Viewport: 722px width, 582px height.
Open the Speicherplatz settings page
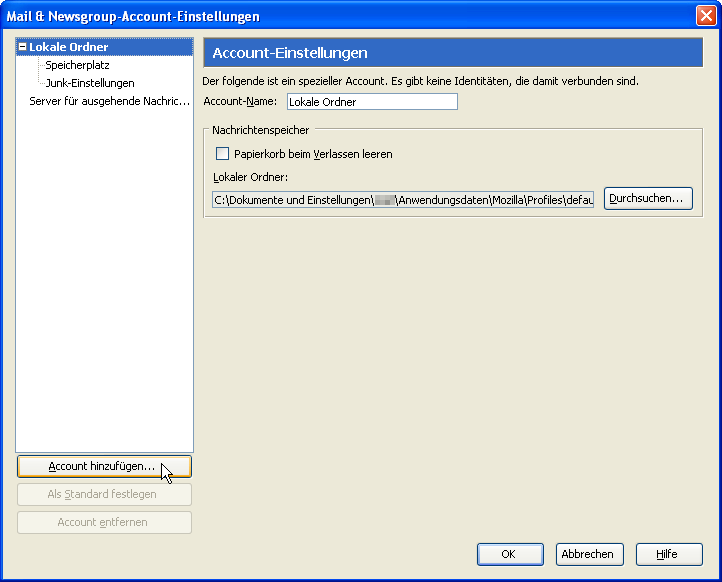click(77, 65)
